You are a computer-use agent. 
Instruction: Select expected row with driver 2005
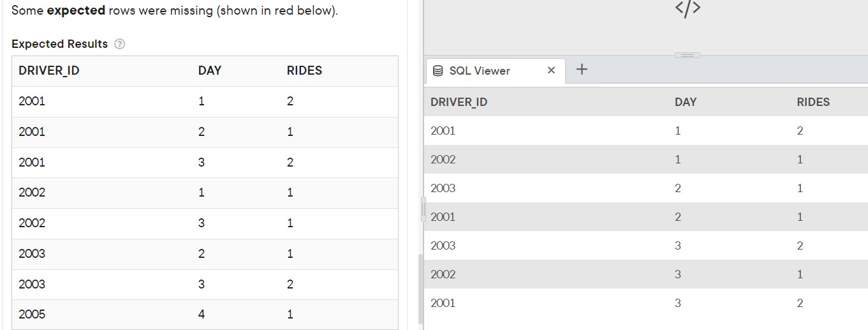(205, 315)
